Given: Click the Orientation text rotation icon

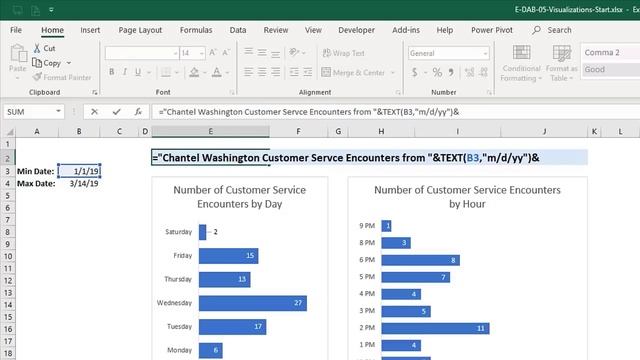Looking at the screenshot, I should click(294, 52).
